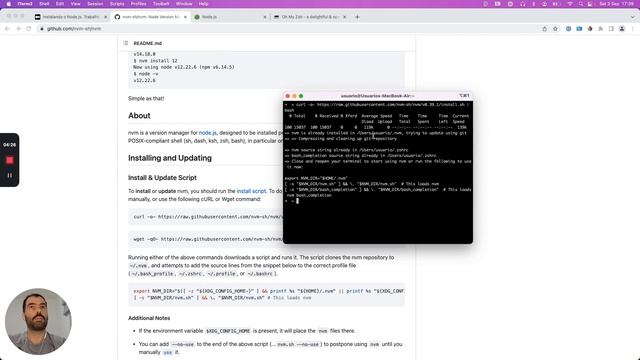This screenshot has height=360, width=640.
Task: Click the Installing and Updating heading
Action: 170,158
